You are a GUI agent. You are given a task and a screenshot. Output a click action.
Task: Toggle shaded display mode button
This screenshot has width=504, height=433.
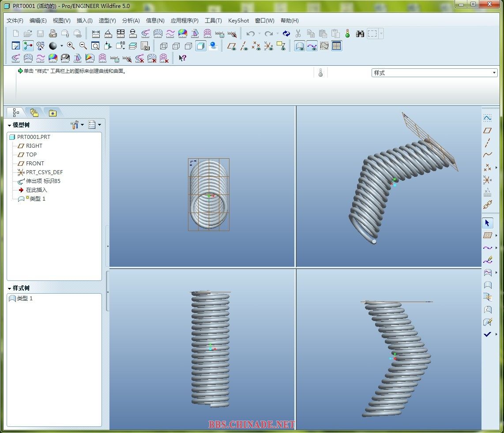pyautogui.click(x=201, y=46)
